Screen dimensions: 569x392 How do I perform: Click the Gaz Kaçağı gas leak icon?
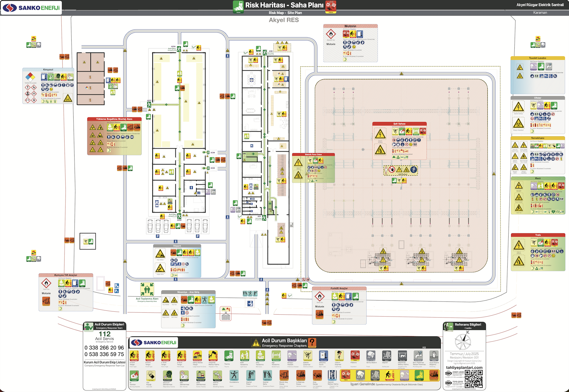tap(150, 375)
